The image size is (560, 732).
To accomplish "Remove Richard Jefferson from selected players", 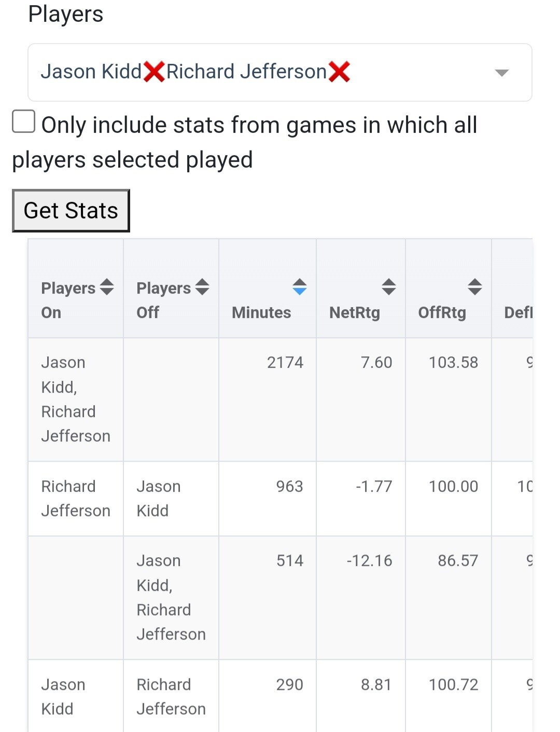I will (x=339, y=72).
